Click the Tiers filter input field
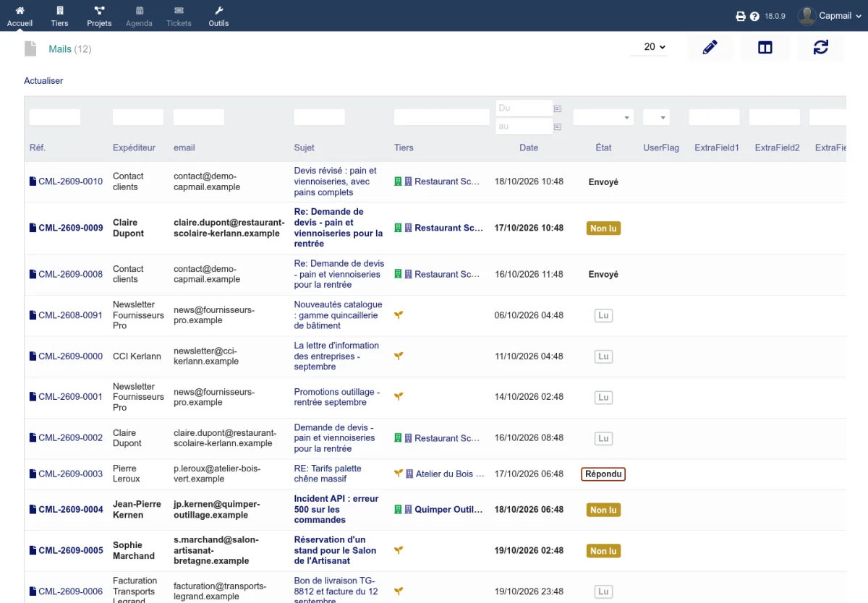This screenshot has width=868, height=603. 442,117
